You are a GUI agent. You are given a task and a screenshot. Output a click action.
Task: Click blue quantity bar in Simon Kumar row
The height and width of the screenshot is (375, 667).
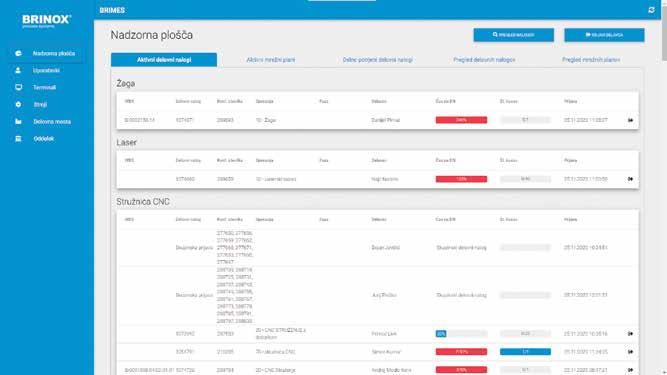[x=525, y=352]
